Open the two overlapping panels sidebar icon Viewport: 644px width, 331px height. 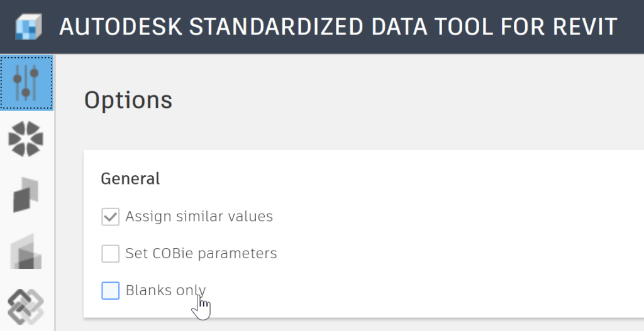pos(26,195)
